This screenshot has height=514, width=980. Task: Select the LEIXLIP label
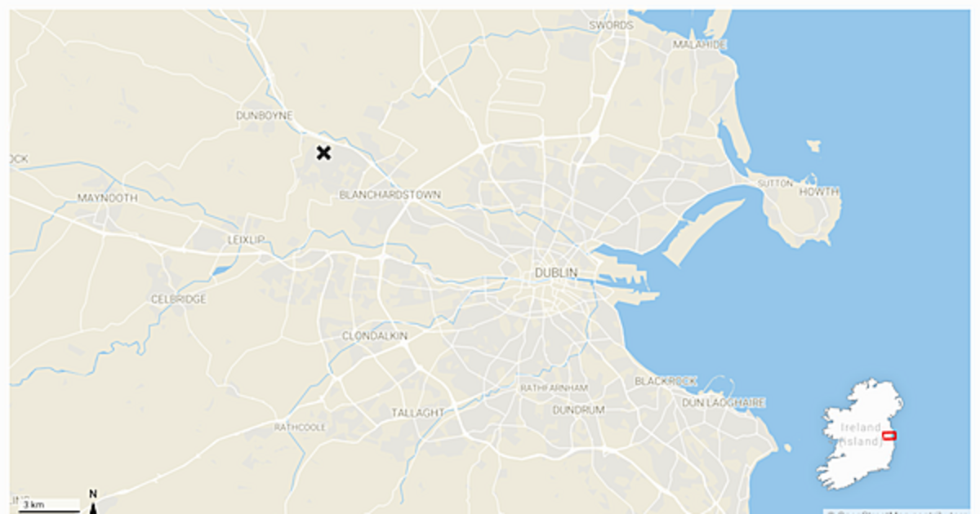[246, 239]
